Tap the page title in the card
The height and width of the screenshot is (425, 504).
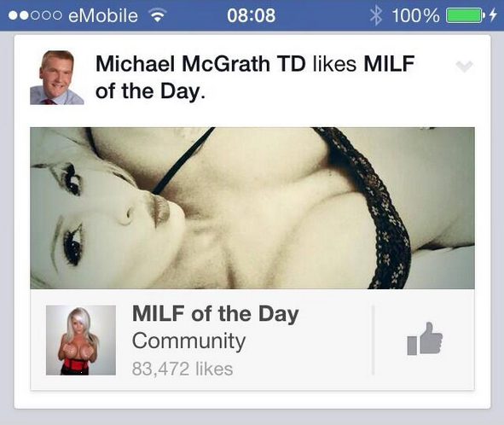(x=216, y=314)
